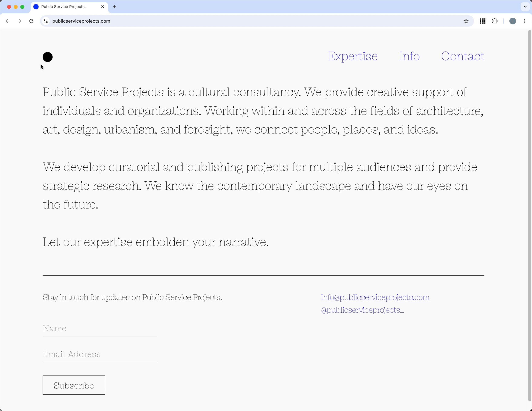
Task: Focus the Name input field
Action: (100, 328)
